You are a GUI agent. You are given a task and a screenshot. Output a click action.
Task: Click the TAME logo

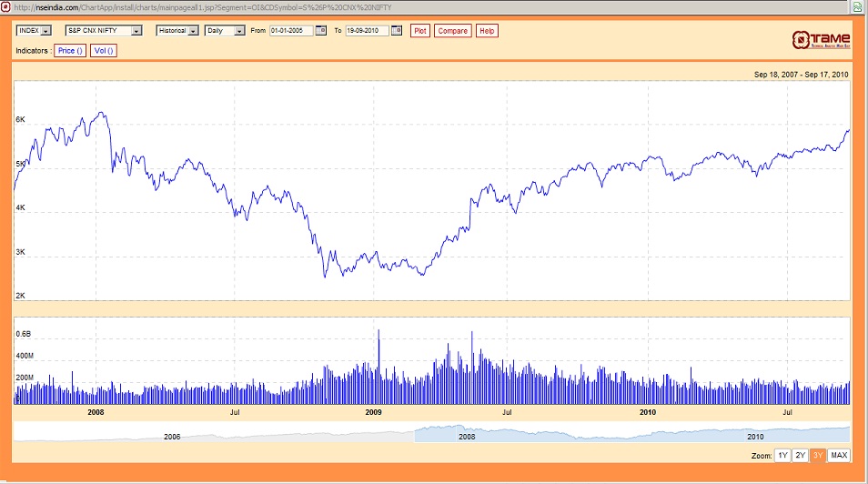pos(821,39)
